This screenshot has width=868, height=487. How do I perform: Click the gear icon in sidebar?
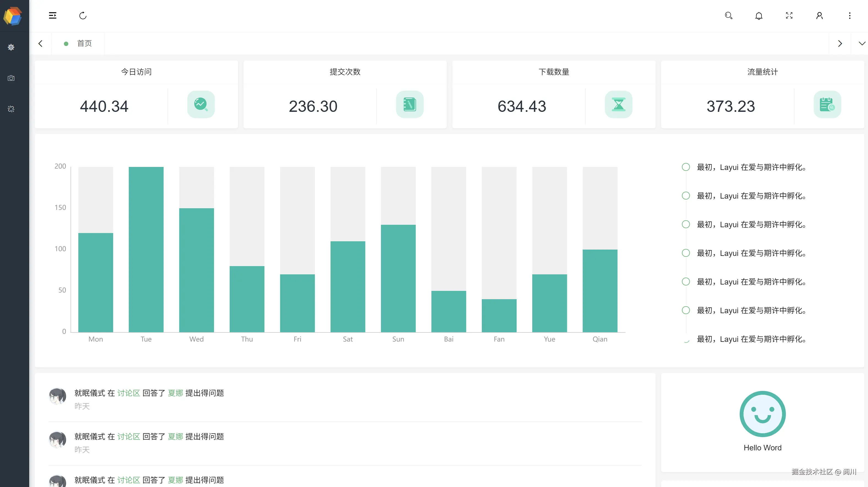tap(11, 47)
